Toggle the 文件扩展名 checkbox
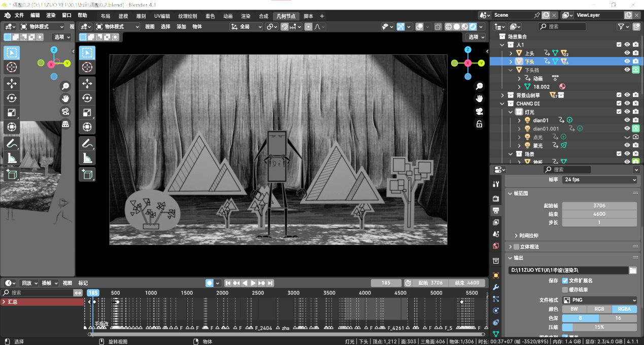This screenshot has width=644, height=345. pos(565,280)
